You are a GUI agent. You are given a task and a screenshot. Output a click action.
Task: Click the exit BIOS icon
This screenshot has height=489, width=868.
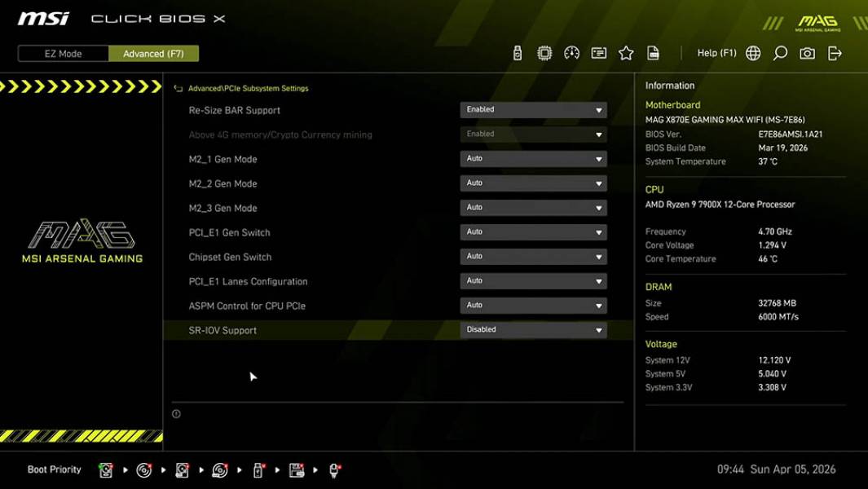point(833,52)
